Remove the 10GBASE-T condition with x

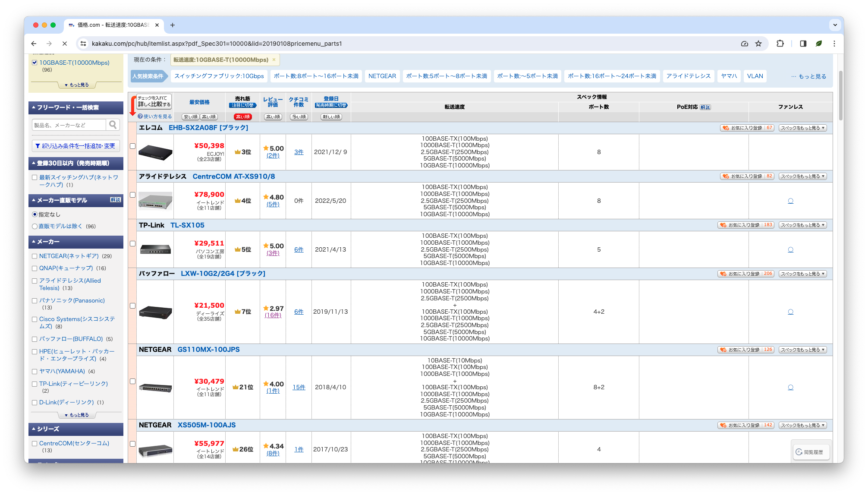pos(274,60)
